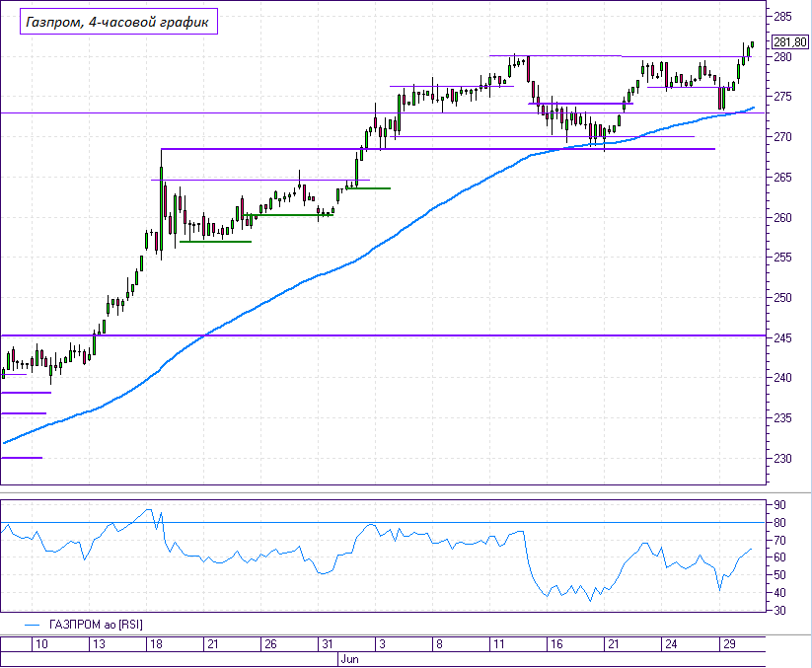Screen dimensions: 812x668
Task: Click date label 13 on time axis
Action: (99, 644)
